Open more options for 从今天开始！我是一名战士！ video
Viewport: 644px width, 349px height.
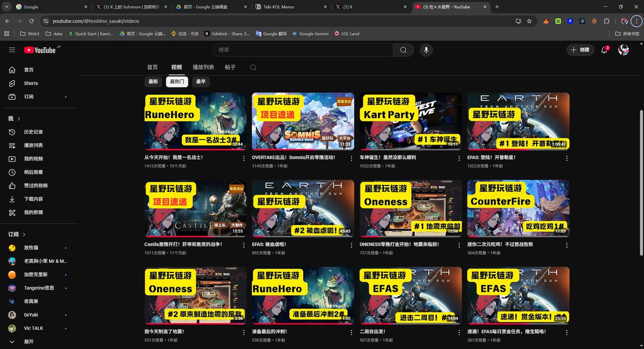tap(244, 158)
